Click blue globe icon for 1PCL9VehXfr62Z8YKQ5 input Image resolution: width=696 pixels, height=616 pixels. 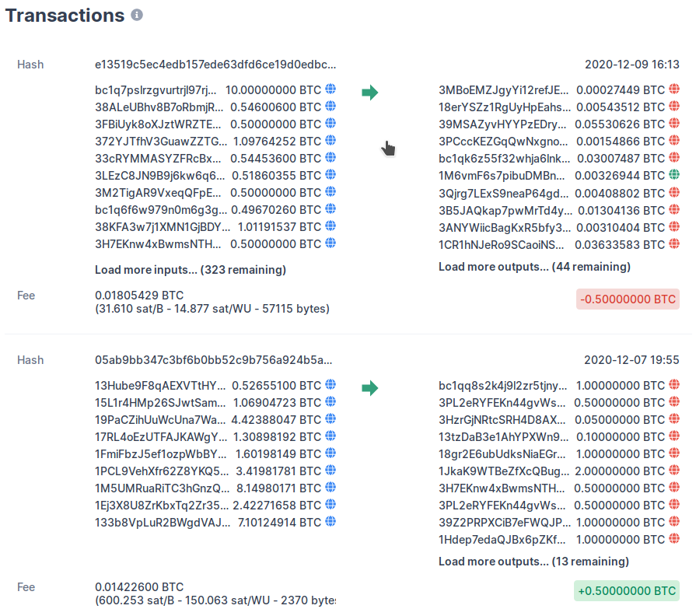(331, 470)
